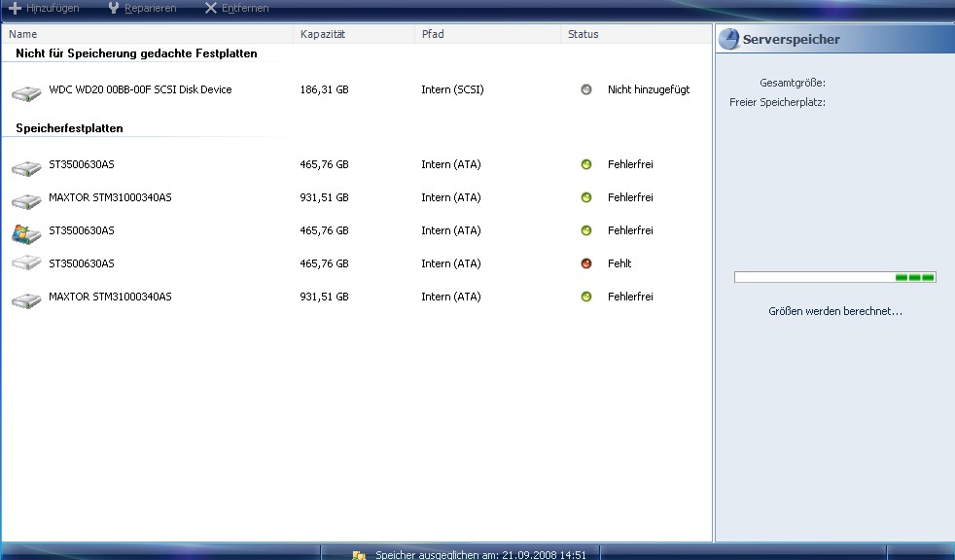Collapse the Speicherfestplatten group heading
This screenshot has height=560, width=955.
pos(69,128)
